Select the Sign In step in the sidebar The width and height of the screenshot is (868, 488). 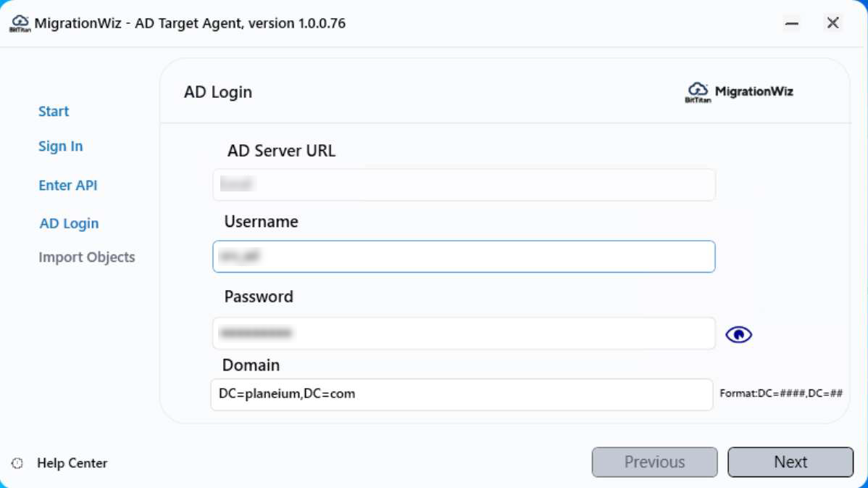click(60, 146)
